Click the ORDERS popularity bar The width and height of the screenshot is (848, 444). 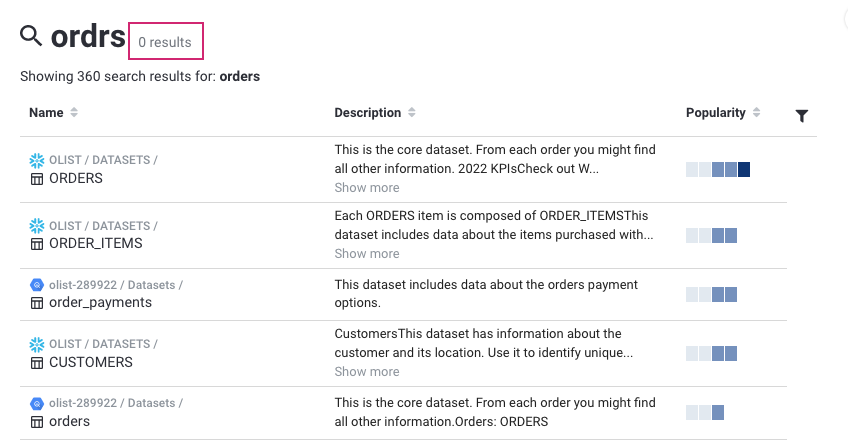[x=718, y=170]
